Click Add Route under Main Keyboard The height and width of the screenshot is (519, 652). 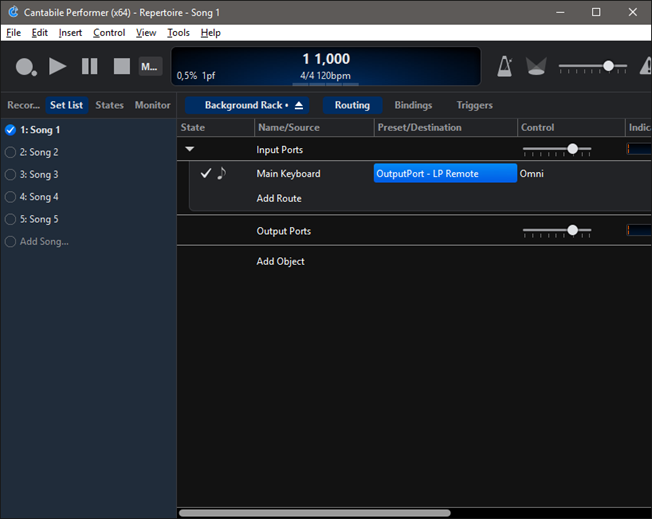279,198
